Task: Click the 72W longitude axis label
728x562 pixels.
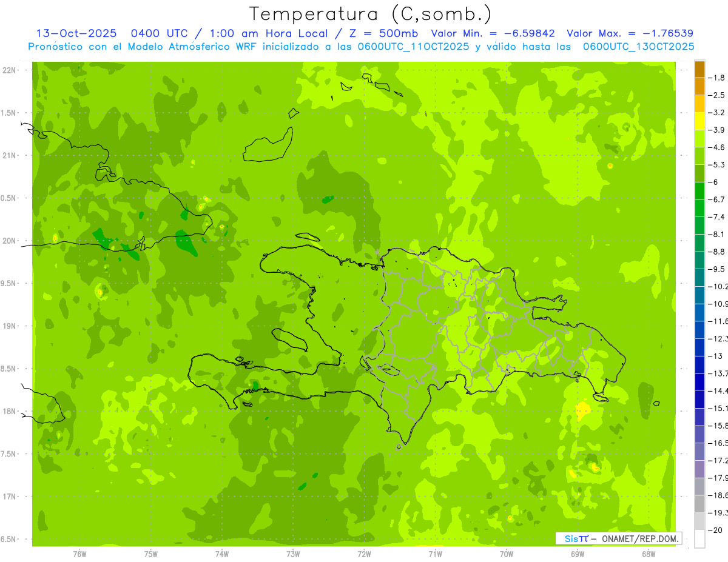Action: [364, 554]
